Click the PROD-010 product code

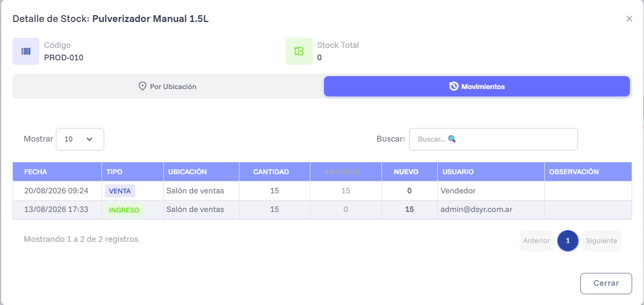[x=64, y=58]
